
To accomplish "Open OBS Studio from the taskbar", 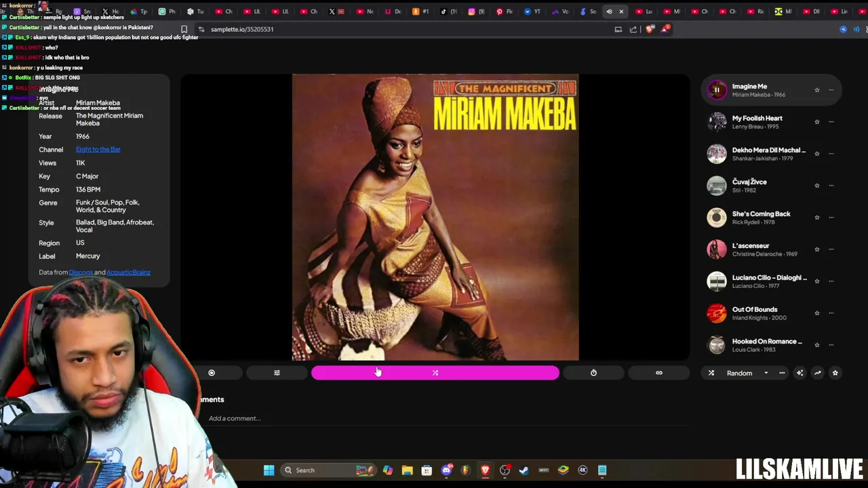I will pos(505,470).
